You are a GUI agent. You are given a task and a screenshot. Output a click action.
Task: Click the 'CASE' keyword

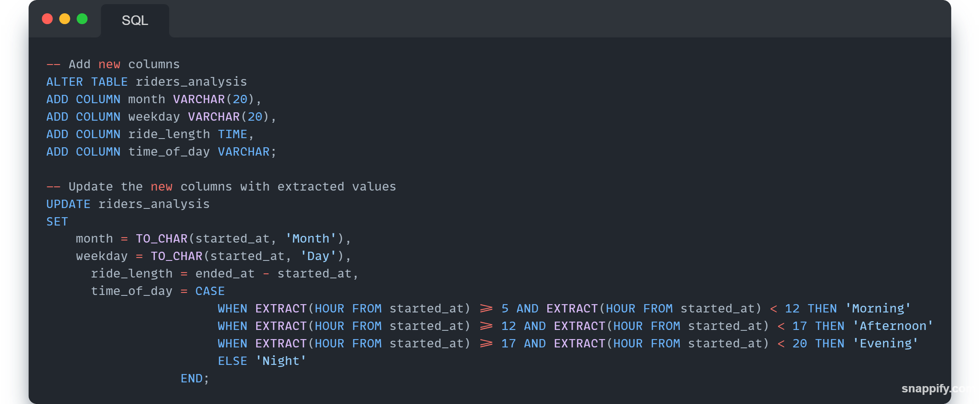[210, 291]
